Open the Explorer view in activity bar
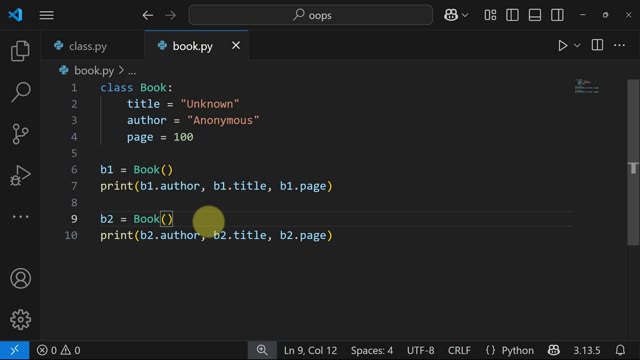The height and width of the screenshot is (360, 640). click(20, 51)
